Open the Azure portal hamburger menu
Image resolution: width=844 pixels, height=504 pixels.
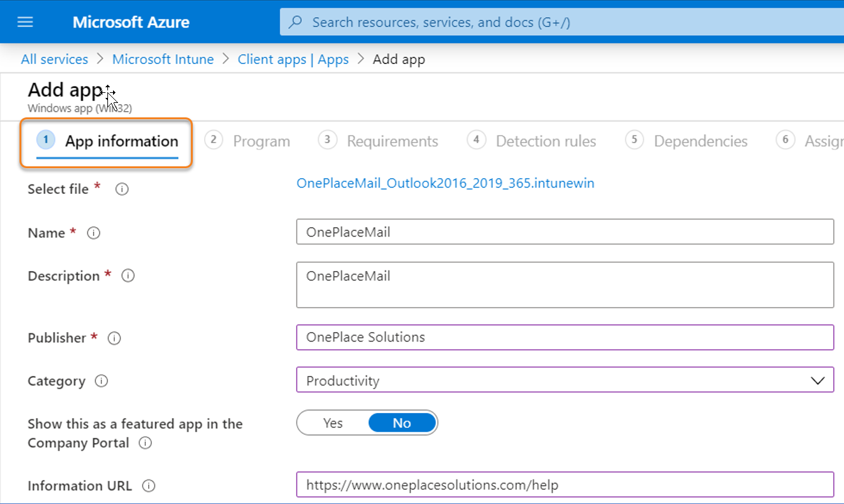click(25, 22)
